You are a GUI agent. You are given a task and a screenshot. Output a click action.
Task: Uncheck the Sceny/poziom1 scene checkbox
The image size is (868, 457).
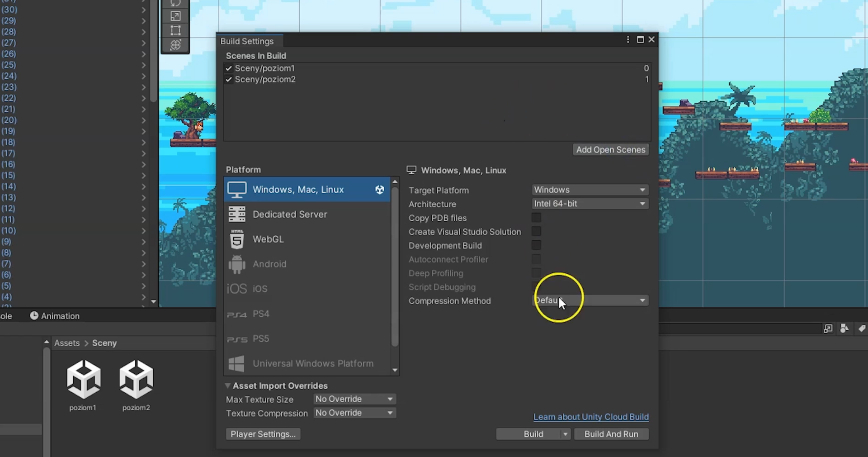point(229,68)
